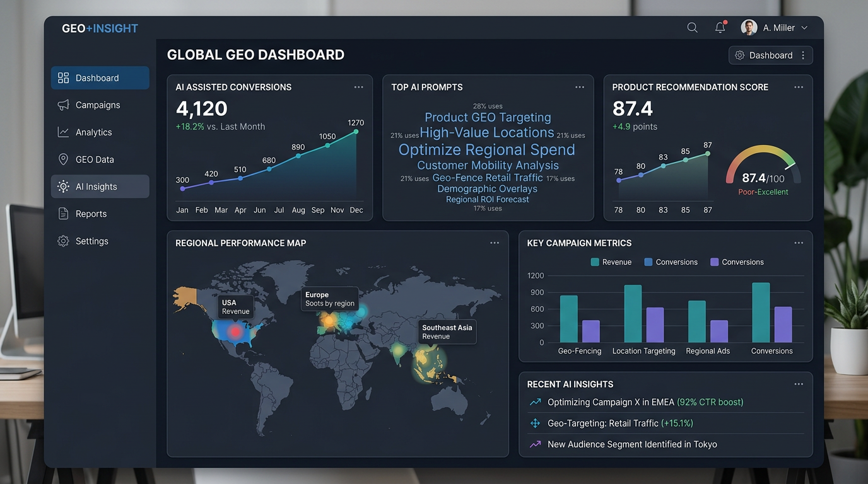The width and height of the screenshot is (868, 484).
Task: Click the purple Regional Ads bar
Action: coord(719,331)
